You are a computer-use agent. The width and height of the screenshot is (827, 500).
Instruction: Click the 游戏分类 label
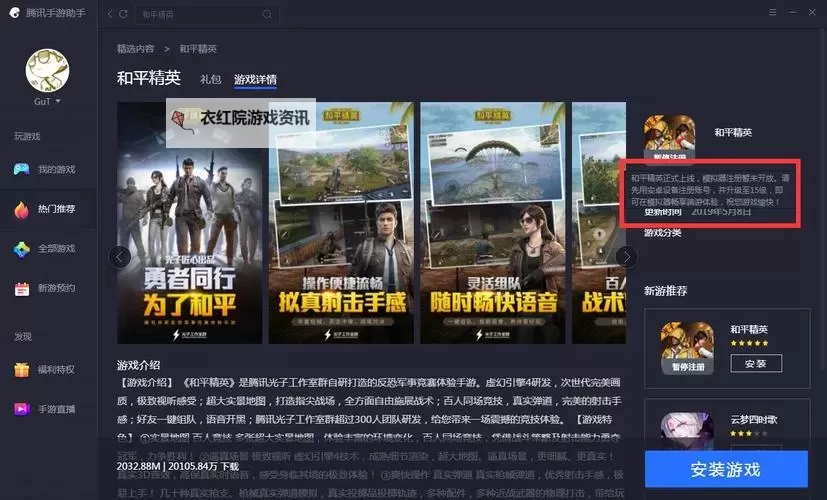coord(662,233)
